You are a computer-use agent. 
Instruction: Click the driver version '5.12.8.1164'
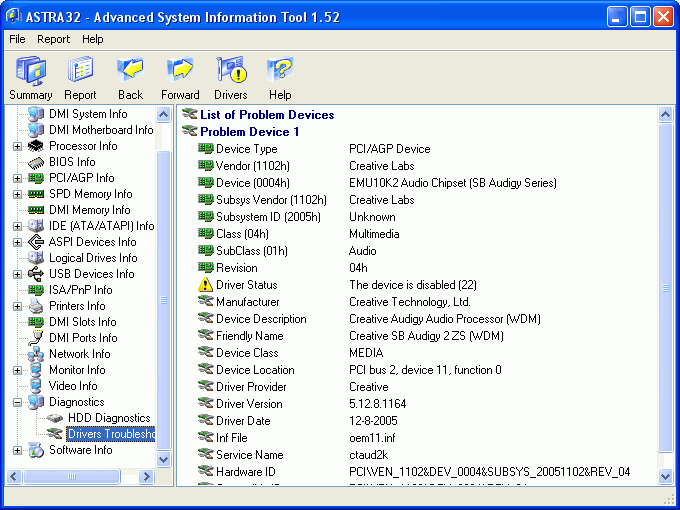click(x=378, y=404)
